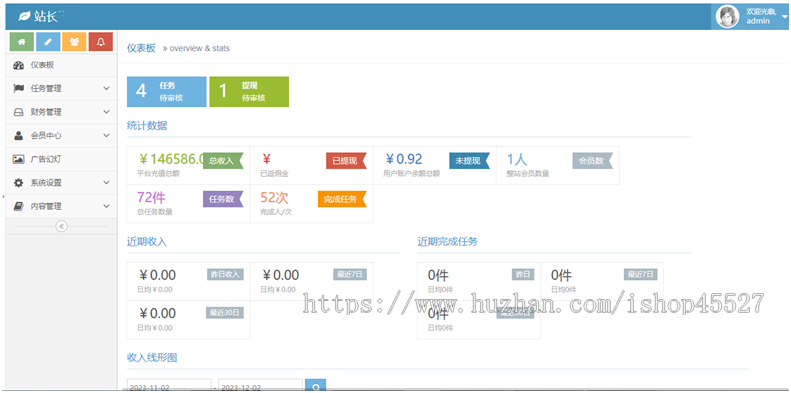Click the 昨日 badge under 近期完成任务
Viewport: 791px width, 393px height.
pos(523,274)
